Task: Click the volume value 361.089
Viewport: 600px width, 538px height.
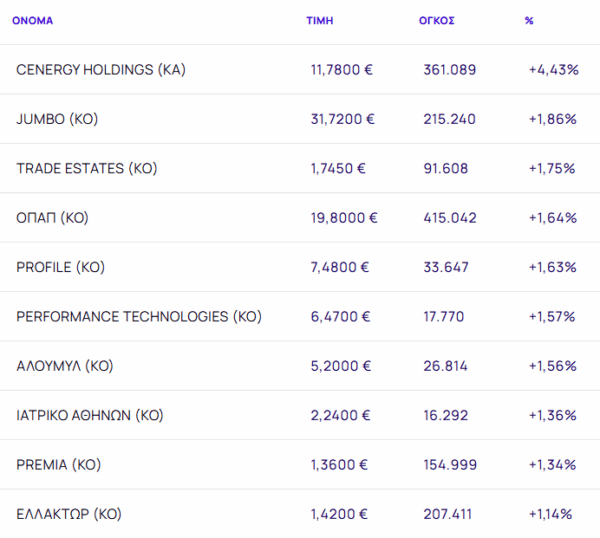Action: 450,70
